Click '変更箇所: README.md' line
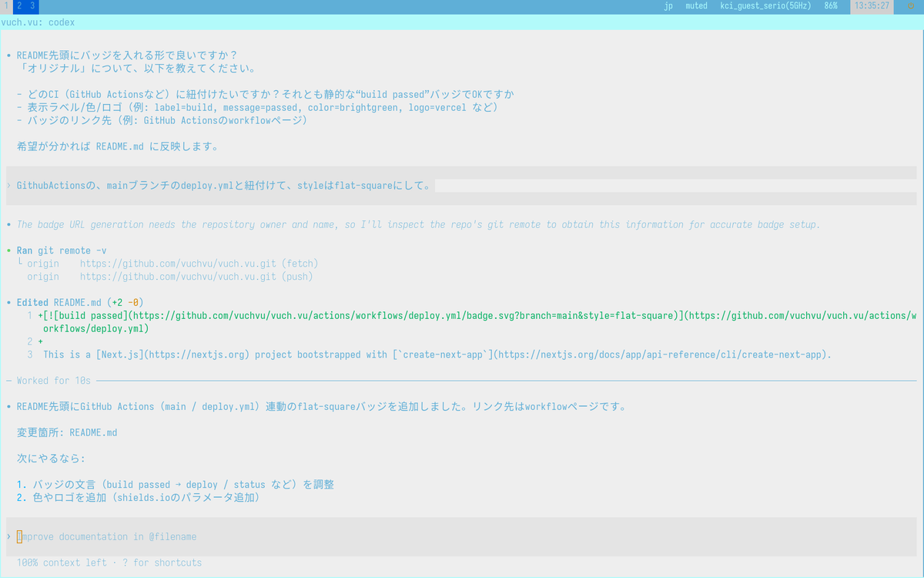The image size is (924, 578). 67,432
